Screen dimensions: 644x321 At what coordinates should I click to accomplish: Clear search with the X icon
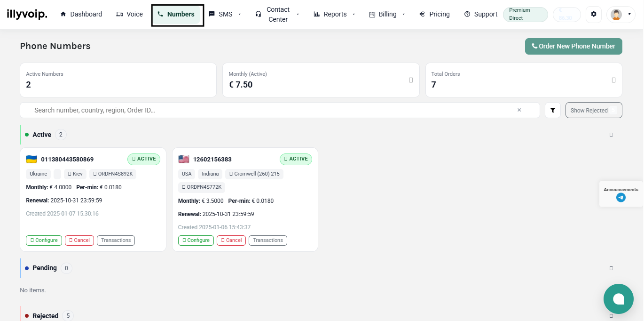click(x=519, y=110)
